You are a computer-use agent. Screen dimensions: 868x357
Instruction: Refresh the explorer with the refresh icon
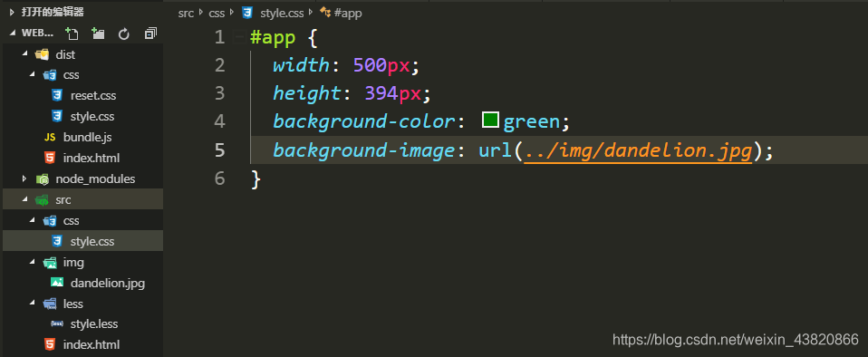124,34
